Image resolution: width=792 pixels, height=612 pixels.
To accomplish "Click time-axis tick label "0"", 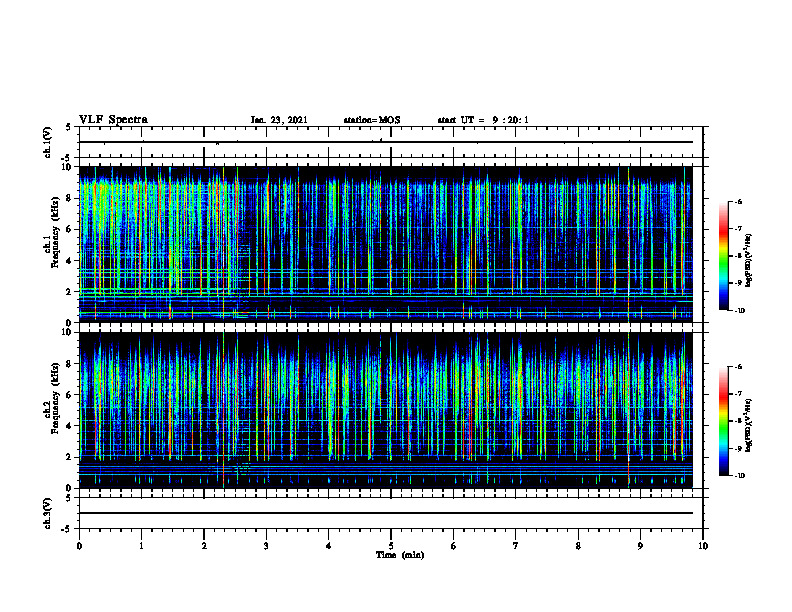I will [x=79, y=546].
